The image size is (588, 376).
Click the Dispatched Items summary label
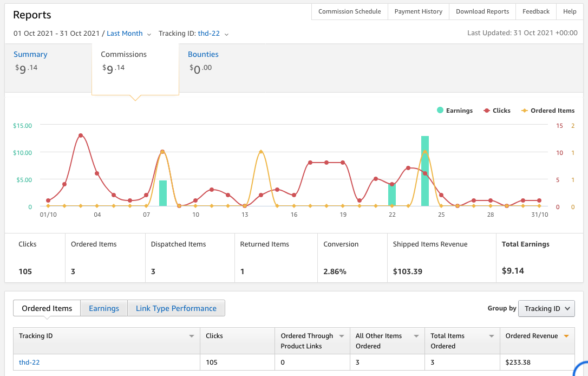point(178,244)
